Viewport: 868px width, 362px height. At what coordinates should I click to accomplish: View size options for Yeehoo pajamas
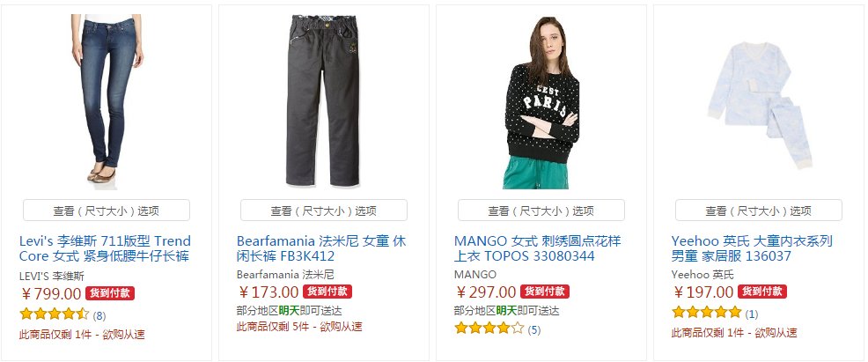coord(759,211)
